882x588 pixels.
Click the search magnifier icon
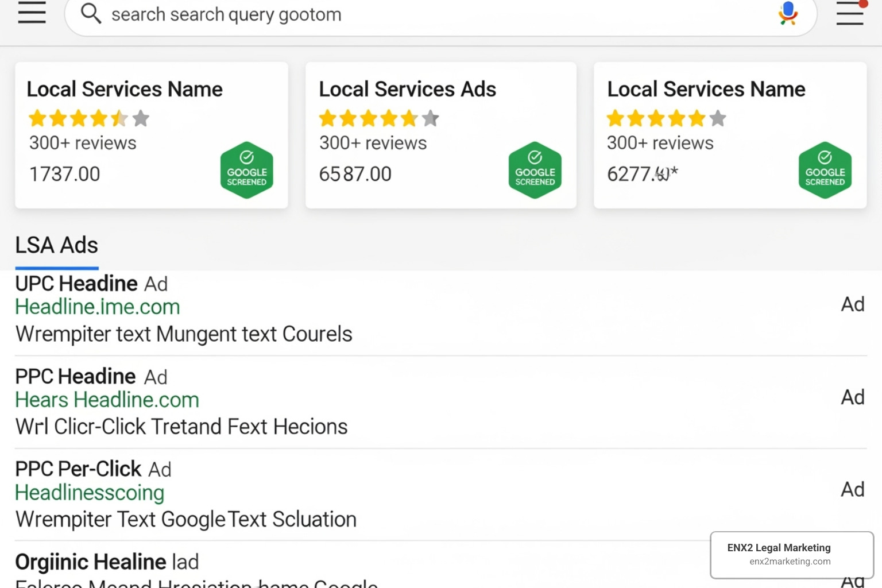pyautogui.click(x=91, y=14)
